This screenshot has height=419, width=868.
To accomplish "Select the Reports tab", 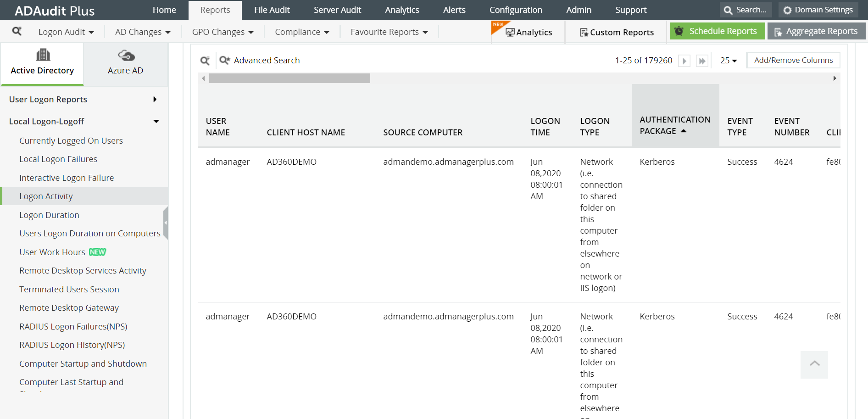I will click(215, 10).
